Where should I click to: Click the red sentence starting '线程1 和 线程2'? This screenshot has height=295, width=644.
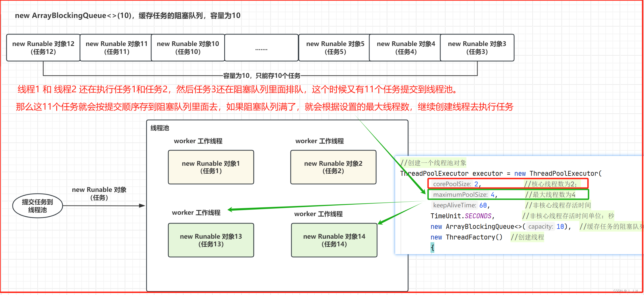[x=237, y=89]
